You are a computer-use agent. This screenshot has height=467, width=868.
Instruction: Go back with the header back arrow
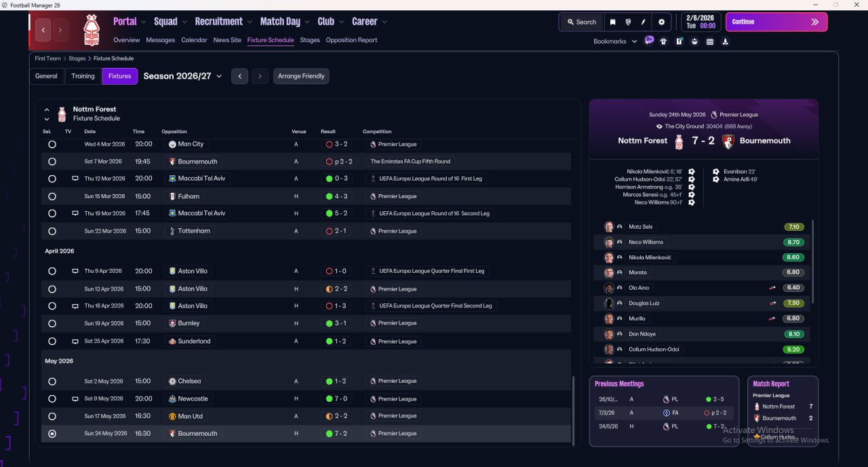click(x=44, y=30)
